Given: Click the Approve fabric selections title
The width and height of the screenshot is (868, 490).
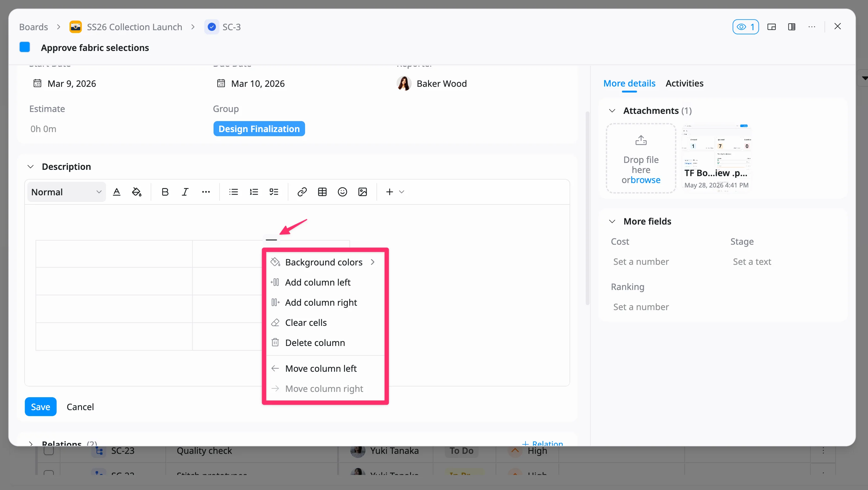Looking at the screenshot, I should tap(95, 47).
